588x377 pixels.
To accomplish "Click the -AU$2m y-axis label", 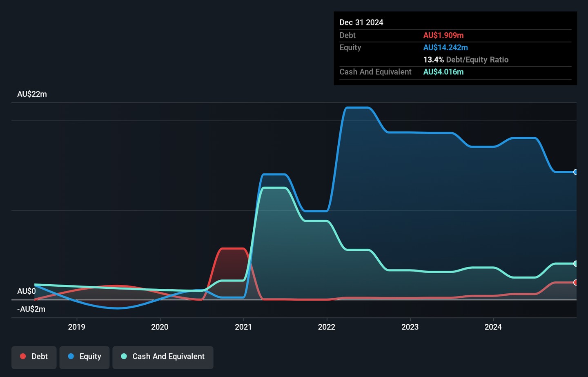I will click(31, 309).
